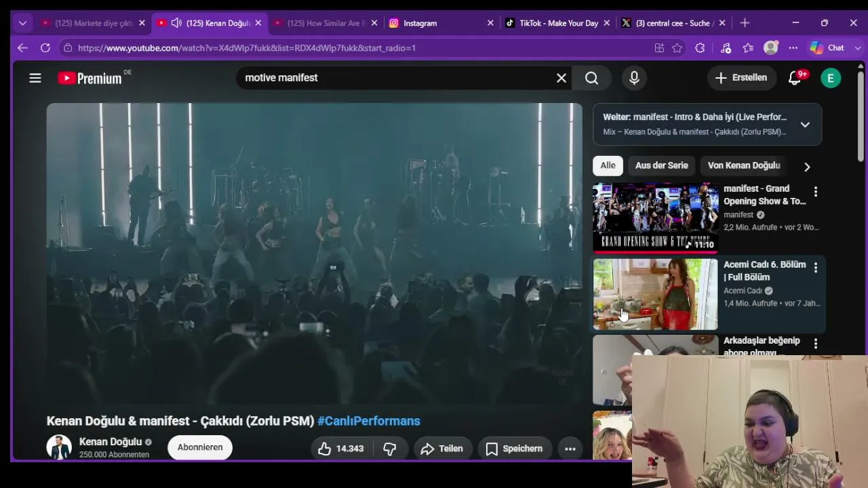Open options for manifest Grand Opening Show video
Image resolution: width=868 pixels, height=488 pixels.
point(816,192)
